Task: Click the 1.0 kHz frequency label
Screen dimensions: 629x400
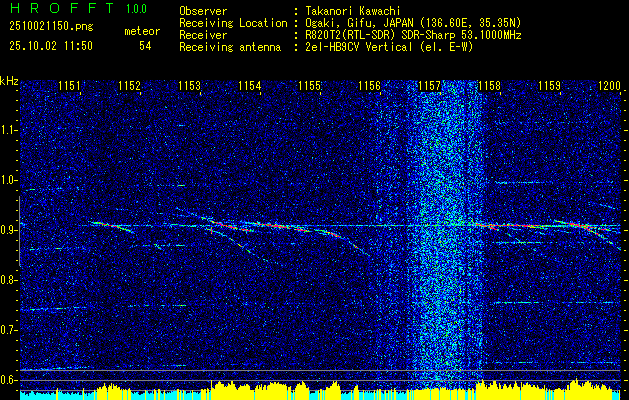Action: click(x=8, y=180)
